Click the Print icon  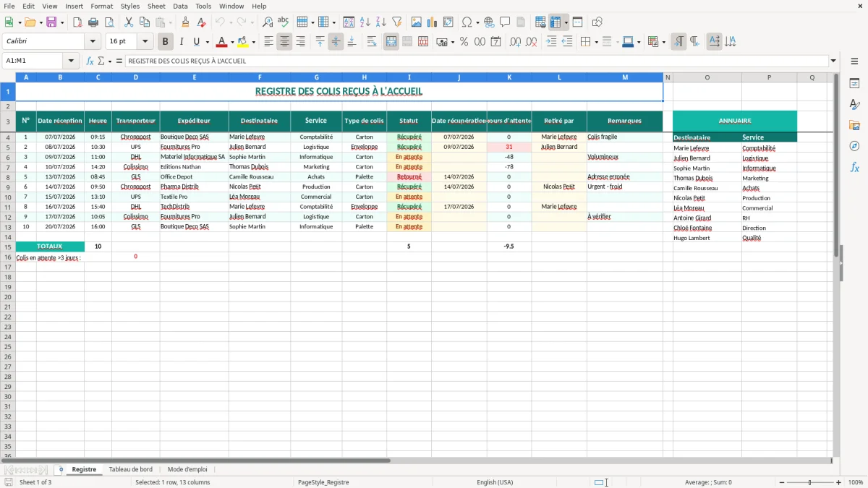93,22
